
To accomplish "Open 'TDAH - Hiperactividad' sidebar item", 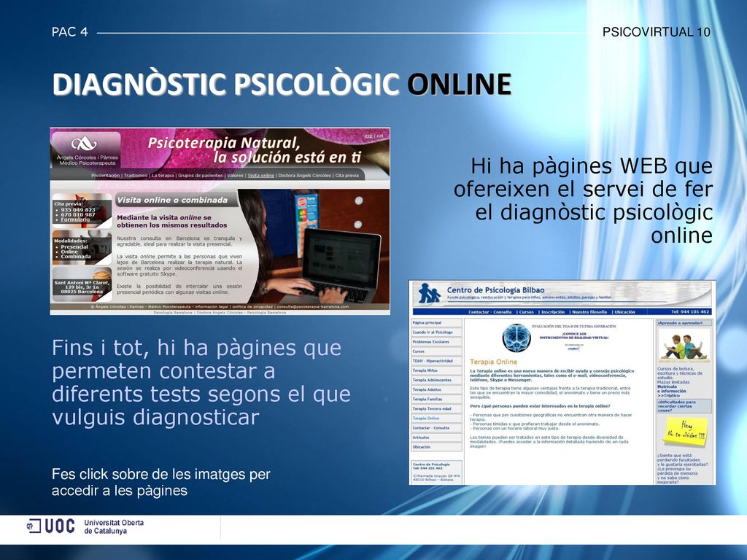I will (436, 361).
